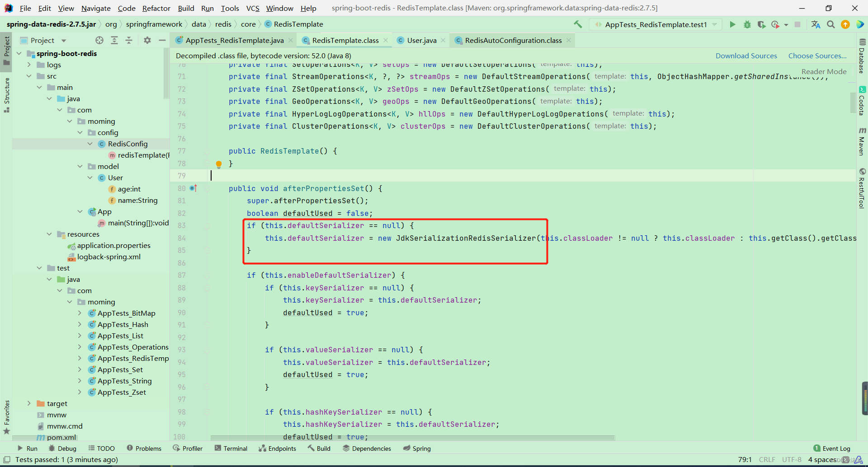The width and height of the screenshot is (868, 467).
Task: Close the AppTests_RedisTemplate.java tab
Action: (291, 40)
